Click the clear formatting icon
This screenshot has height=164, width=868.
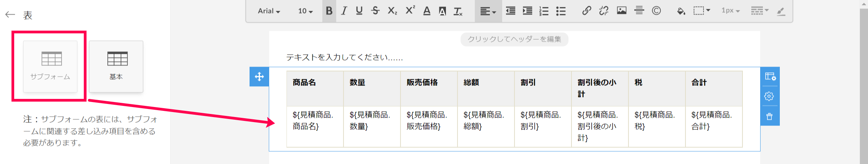point(457,11)
